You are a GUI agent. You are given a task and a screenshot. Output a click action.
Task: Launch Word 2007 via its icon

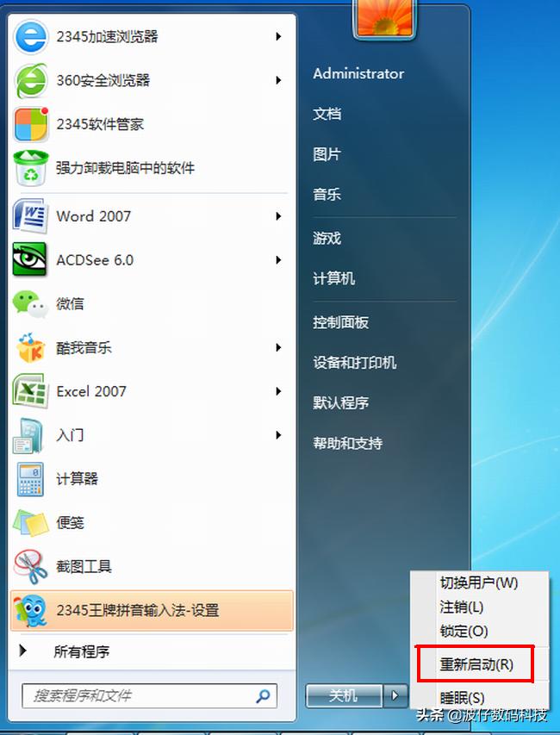(x=30, y=216)
